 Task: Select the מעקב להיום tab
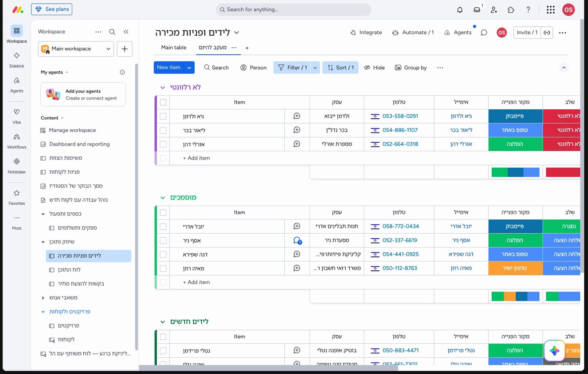[x=213, y=48]
